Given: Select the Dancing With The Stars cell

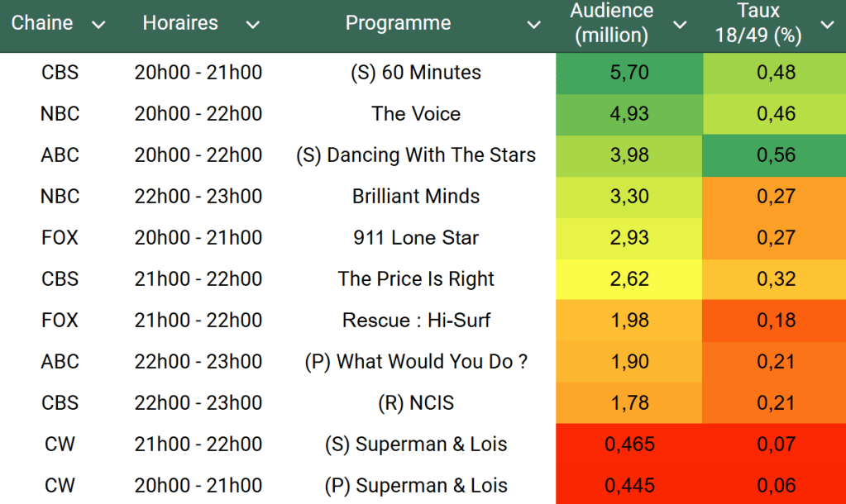Looking at the screenshot, I should pyautogui.click(x=416, y=155).
